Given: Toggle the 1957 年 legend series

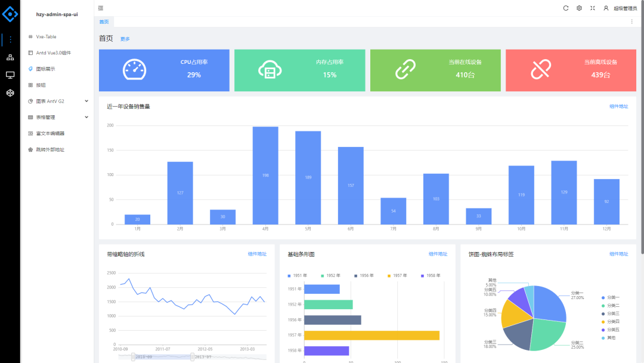Looking at the screenshot, I should pos(397,276).
